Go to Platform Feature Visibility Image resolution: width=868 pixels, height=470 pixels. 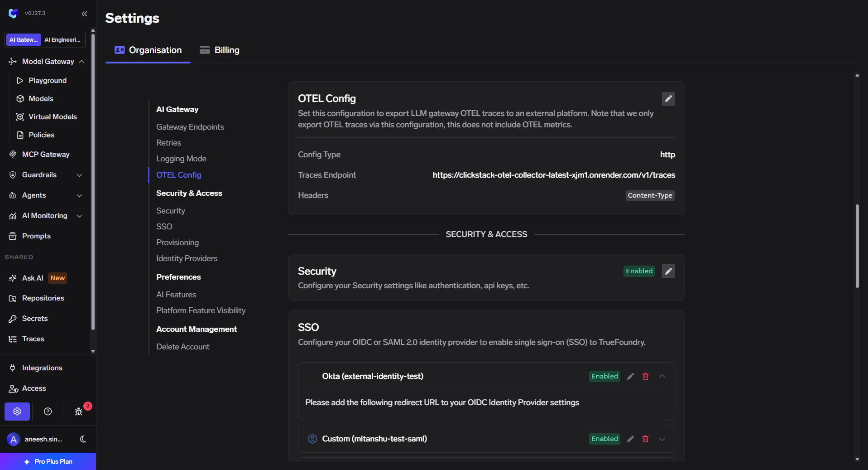coord(201,310)
